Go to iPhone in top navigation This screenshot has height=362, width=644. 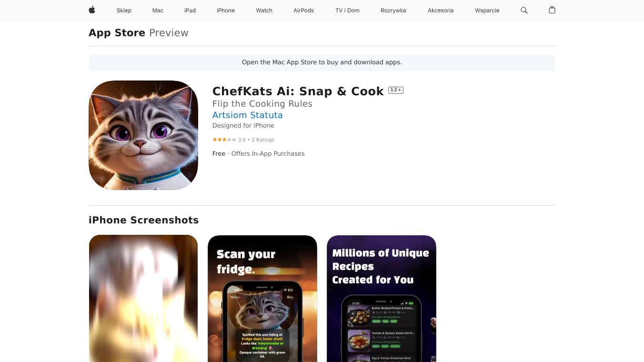tap(226, 10)
